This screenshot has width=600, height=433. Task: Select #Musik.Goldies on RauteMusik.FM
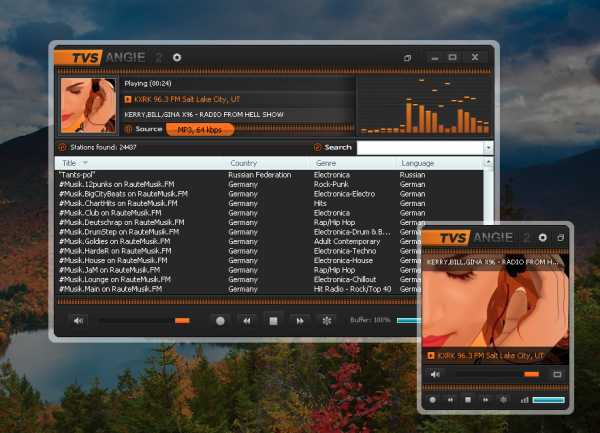236,242
